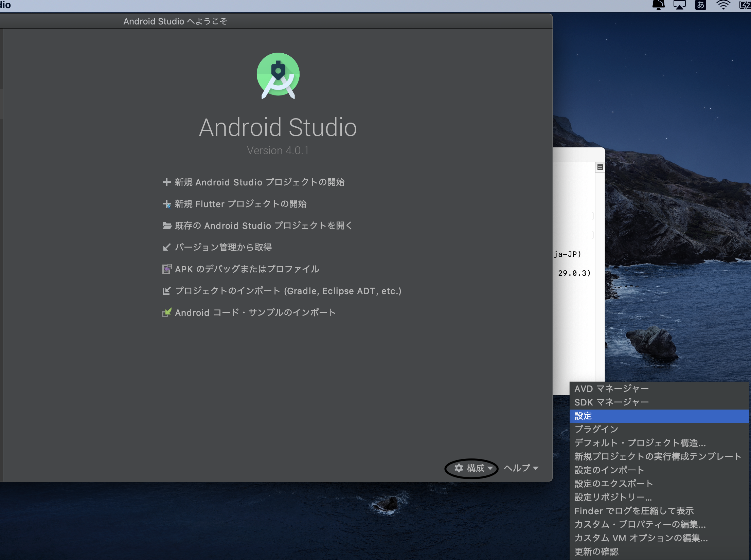Choose APK のデバッグまたはプロファイル
Image resolution: width=751 pixels, height=560 pixels.
(247, 269)
